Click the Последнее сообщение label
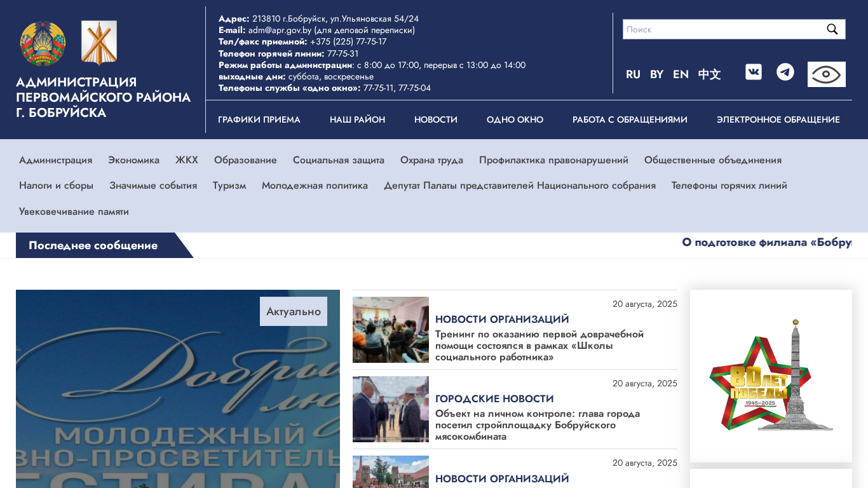 pos(93,245)
